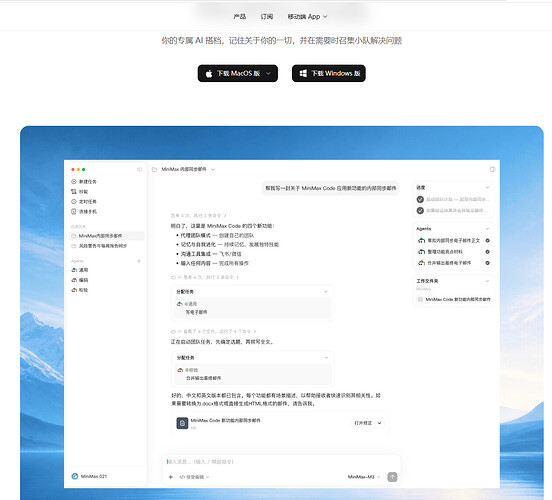The height and width of the screenshot is (500, 552).
Task: Open the MinMax 021 account at the sidebar bottom
Action: [89, 476]
